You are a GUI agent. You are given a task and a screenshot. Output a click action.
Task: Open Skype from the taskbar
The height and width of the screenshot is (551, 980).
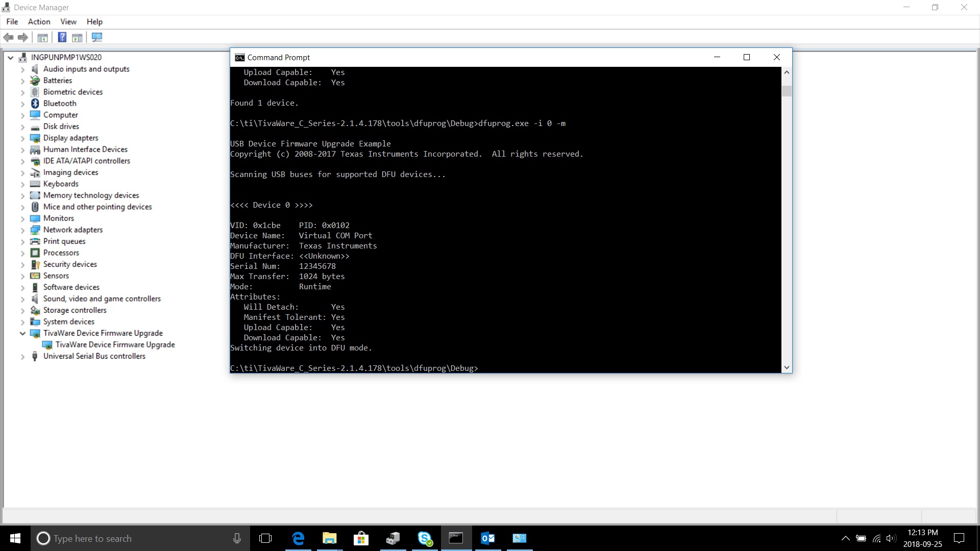pyautogui.click(x=425, y=538)
